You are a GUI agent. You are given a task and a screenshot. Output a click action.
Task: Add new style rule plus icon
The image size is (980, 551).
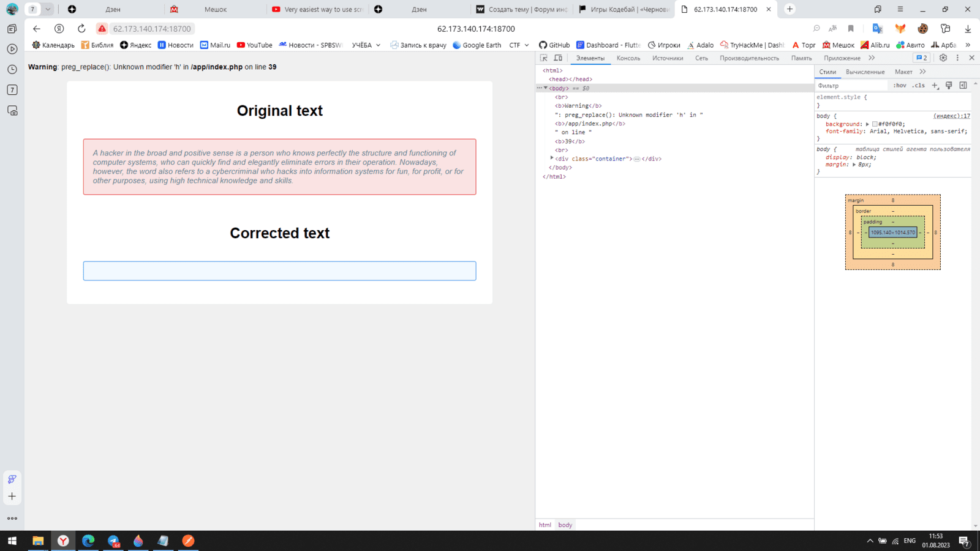(935, 86)
